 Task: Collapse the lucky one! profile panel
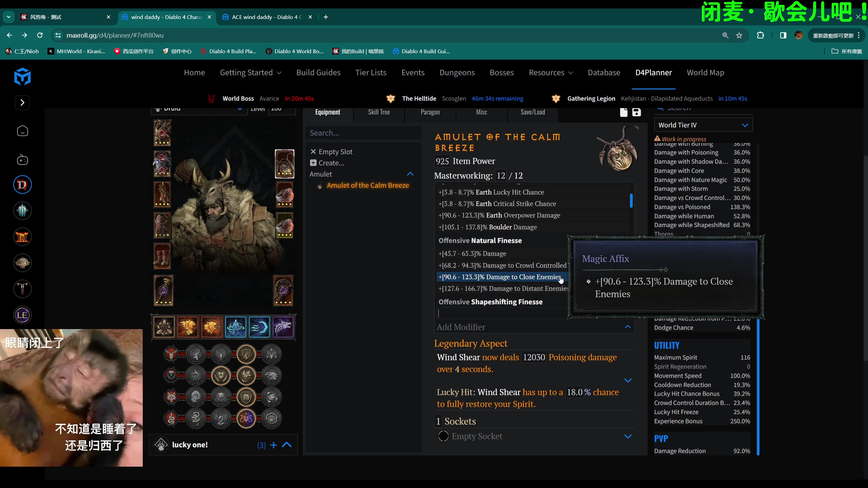coord(287,445)
